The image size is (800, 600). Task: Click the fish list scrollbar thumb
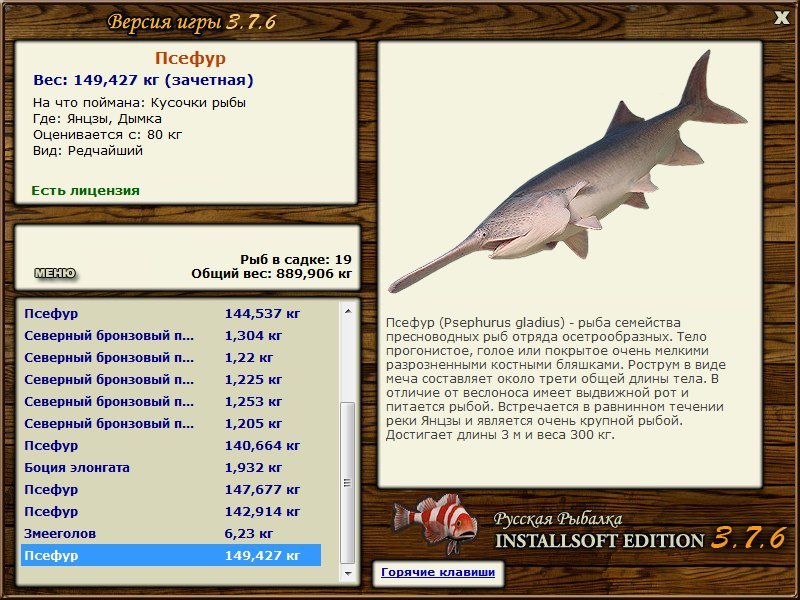pyautogui.click(x=348, y=483)
